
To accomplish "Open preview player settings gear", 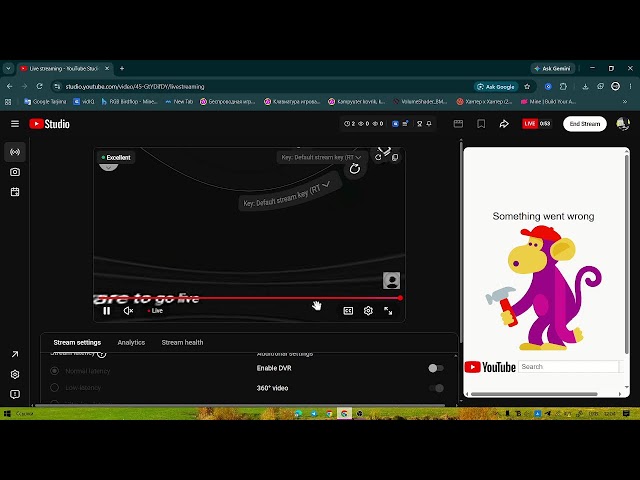I will pos(368,311).
